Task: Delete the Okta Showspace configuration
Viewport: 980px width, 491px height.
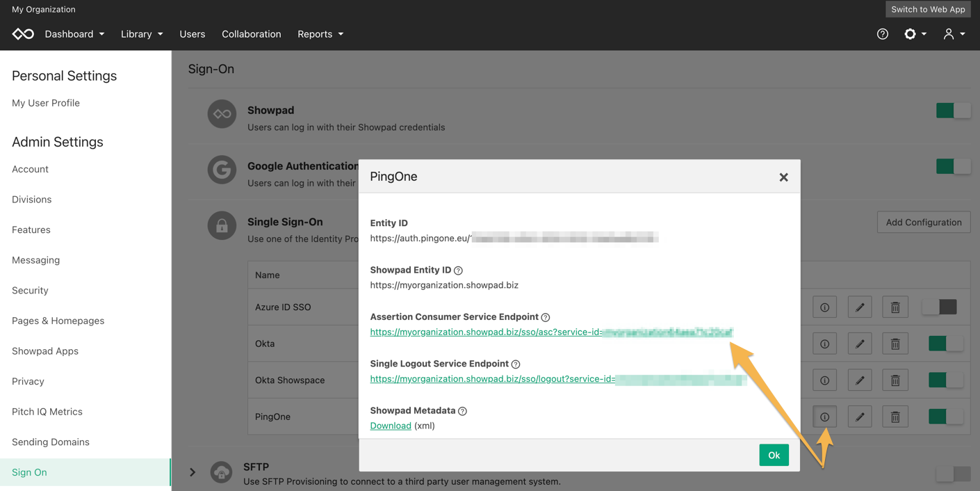Action: (x=895, y=380)
